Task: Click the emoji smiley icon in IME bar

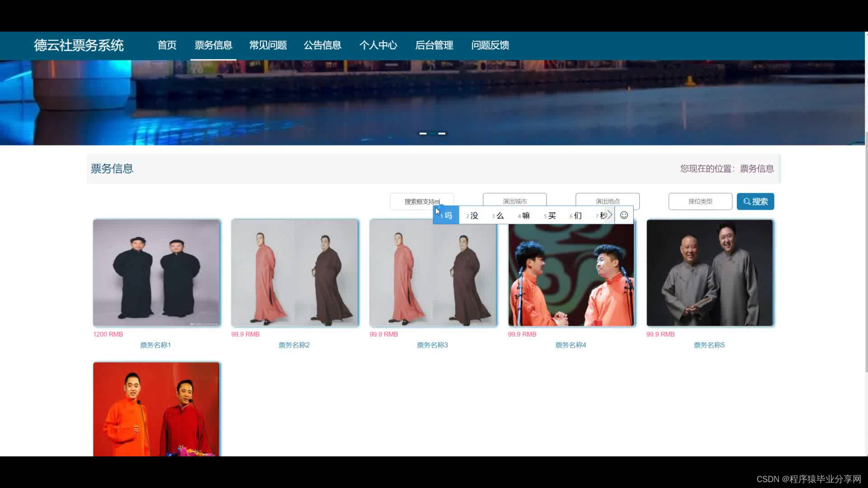Action: [x=624, y=215]
